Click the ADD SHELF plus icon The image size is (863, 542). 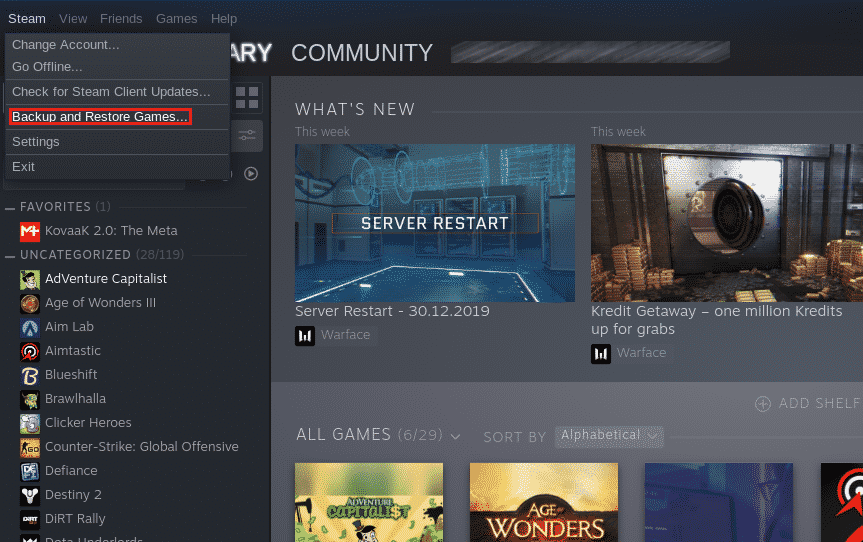[x=763, y=404]
